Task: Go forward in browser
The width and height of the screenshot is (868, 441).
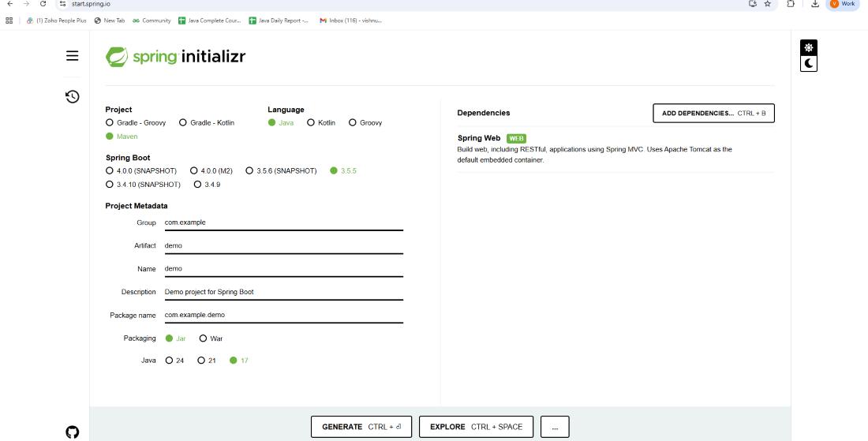Action: point(26,4)
